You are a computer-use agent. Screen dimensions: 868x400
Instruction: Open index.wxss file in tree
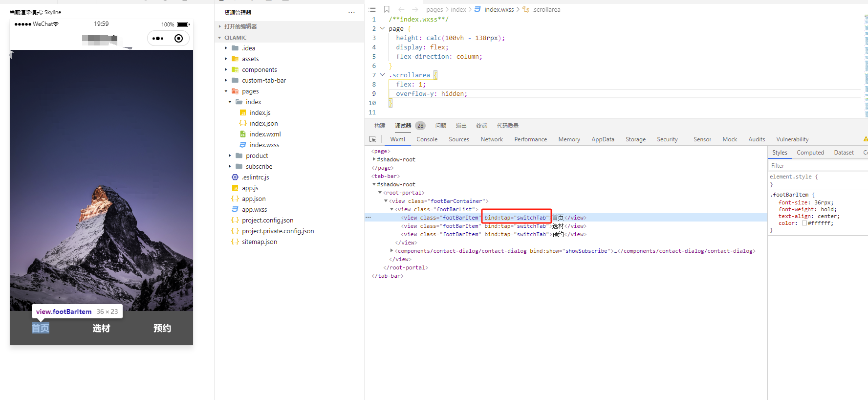264,145
